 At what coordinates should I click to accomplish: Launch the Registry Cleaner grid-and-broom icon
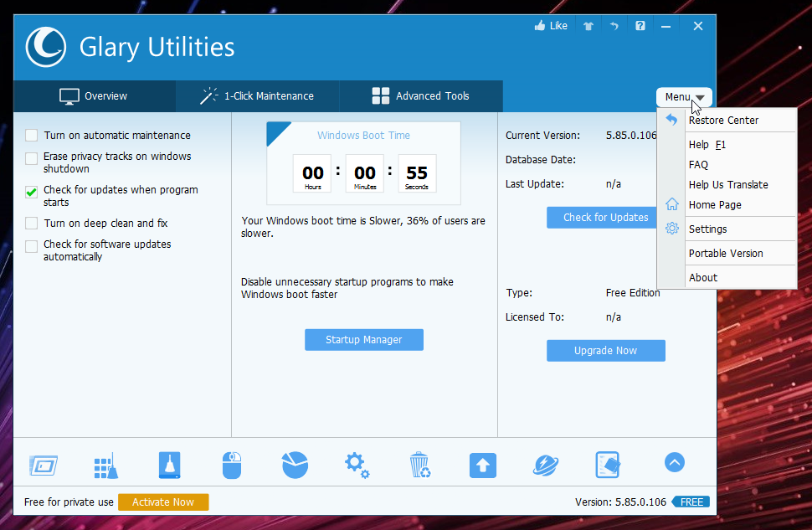pyautogui.click(x=106, y=466)
